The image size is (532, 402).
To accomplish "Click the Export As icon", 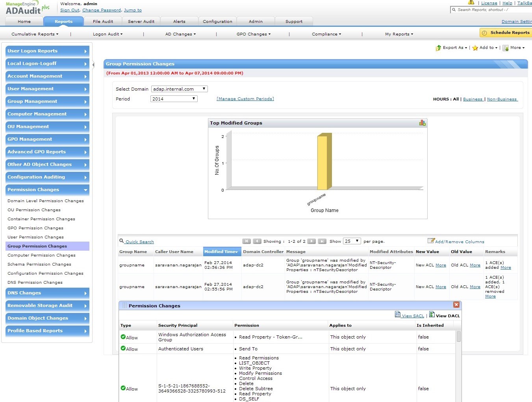I will tap(438, 48).
